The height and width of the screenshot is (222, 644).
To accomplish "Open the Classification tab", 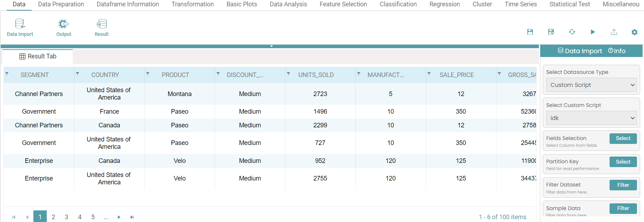I will tap(398, 4).
